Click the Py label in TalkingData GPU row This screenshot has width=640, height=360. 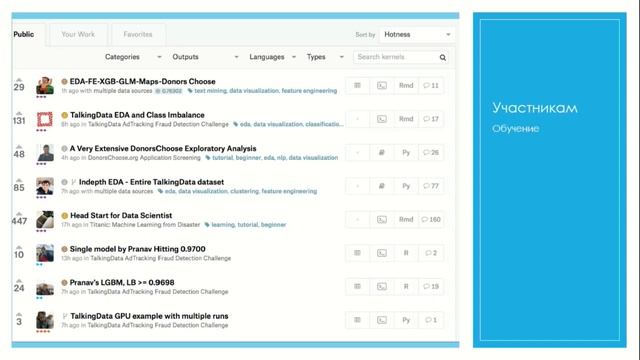[x=406, y=320]
